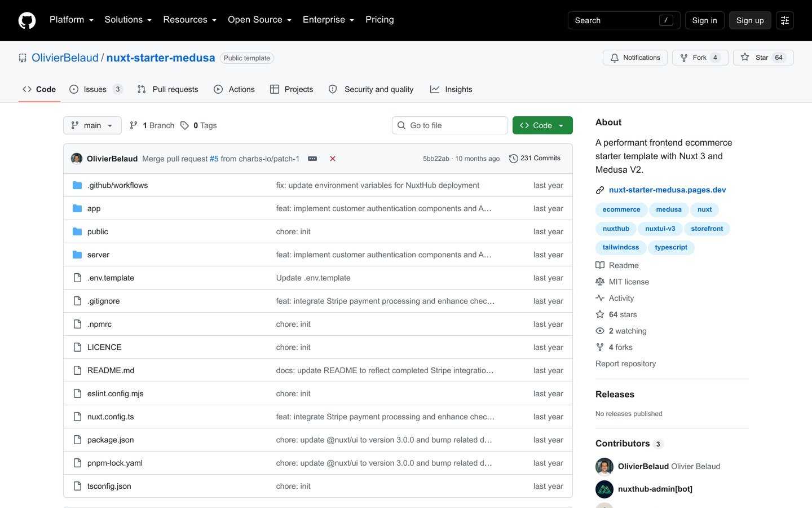Click the Notifications button
Screen dimensions: 812x508
point(636,58)
